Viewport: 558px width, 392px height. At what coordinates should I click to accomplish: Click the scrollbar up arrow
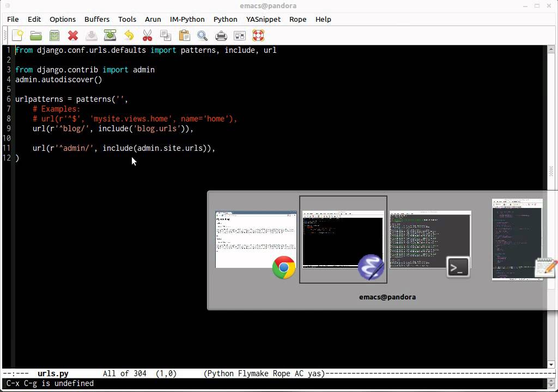point(551,50)
